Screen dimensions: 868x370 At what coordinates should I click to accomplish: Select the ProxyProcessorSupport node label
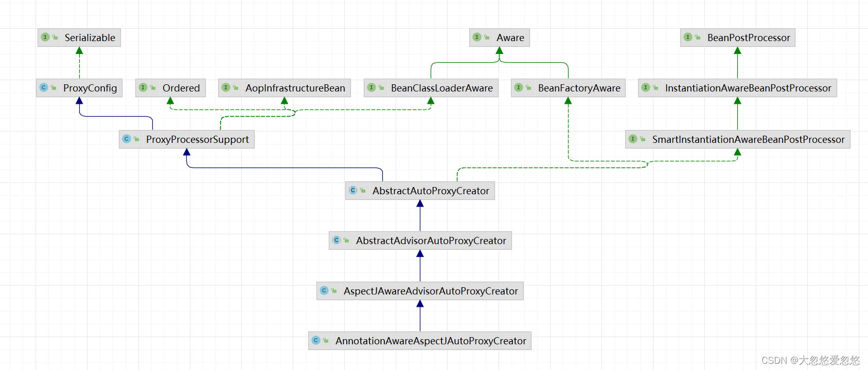pos(198,139)
